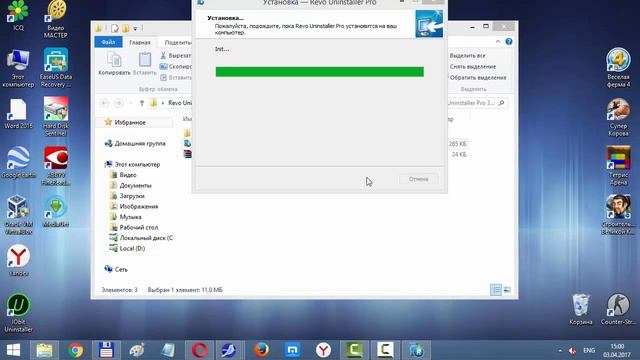
Task: Select the Тетрис Арена desktop icon
Action: coord(618,166)
